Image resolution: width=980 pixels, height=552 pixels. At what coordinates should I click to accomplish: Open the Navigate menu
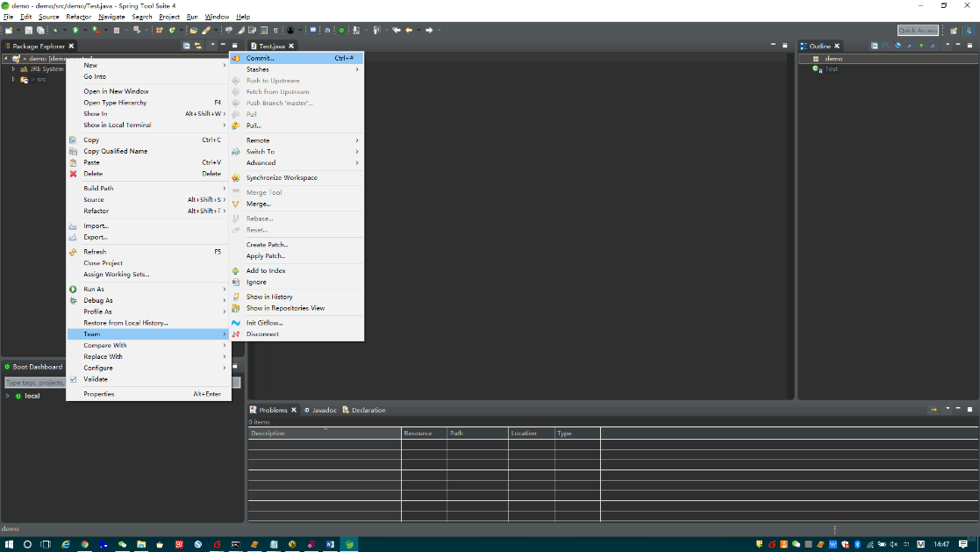click(114, 16)
